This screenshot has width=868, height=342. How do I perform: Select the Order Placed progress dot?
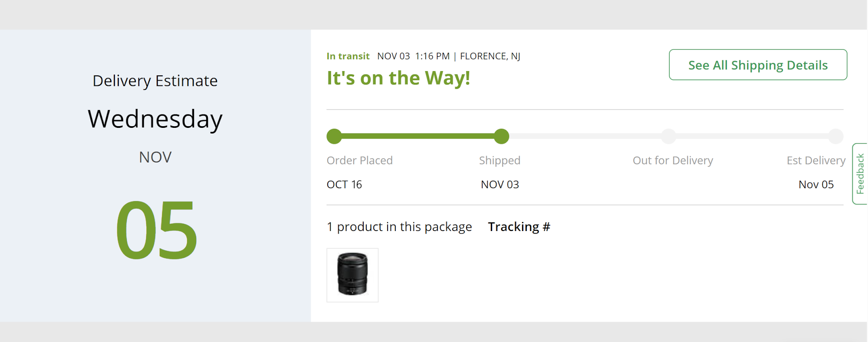[x=334, y=136]
